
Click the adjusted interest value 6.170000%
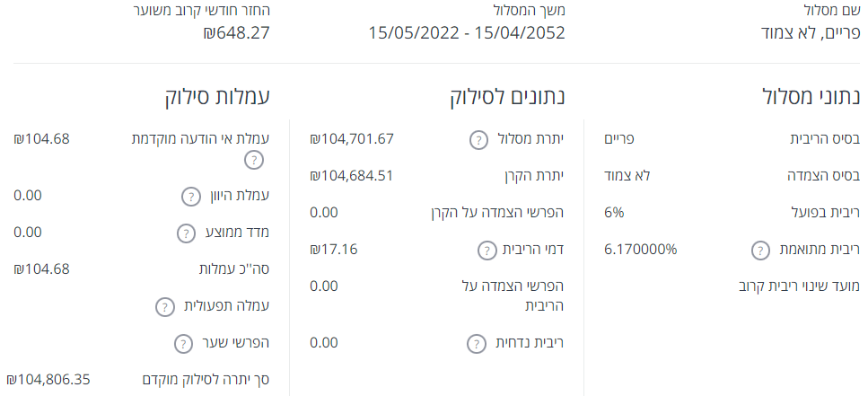coord(641,249)
